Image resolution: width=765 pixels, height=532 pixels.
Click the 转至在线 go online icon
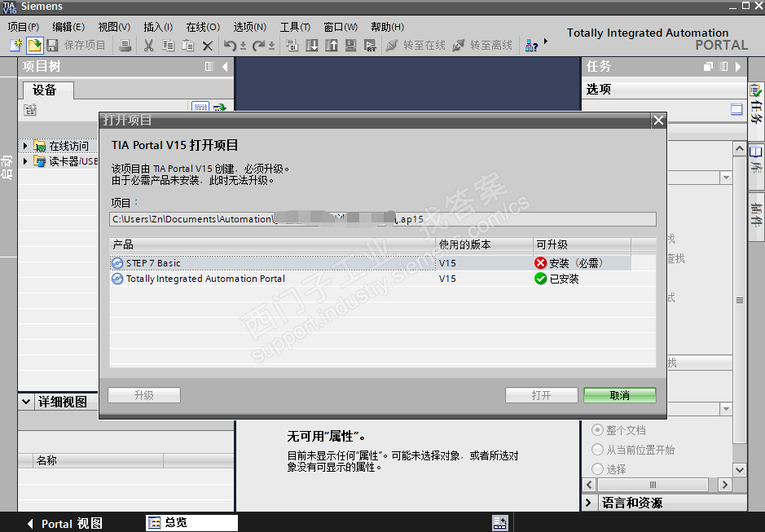392,46
